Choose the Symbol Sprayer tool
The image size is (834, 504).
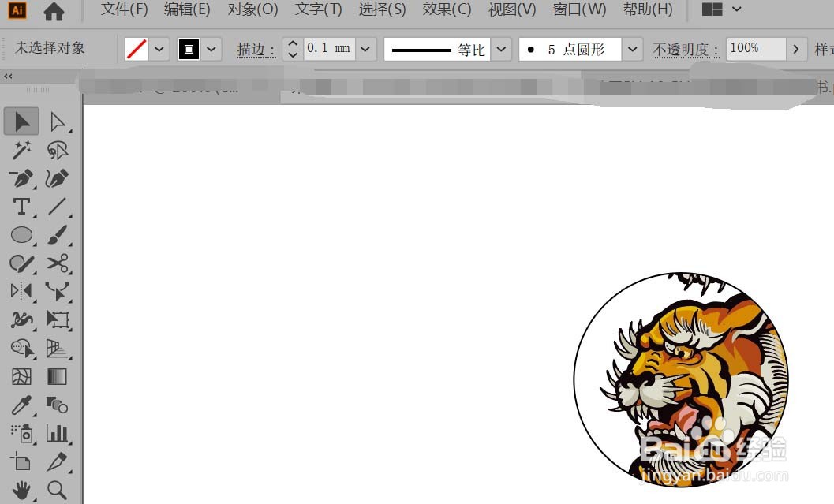(x=21, y=434)
